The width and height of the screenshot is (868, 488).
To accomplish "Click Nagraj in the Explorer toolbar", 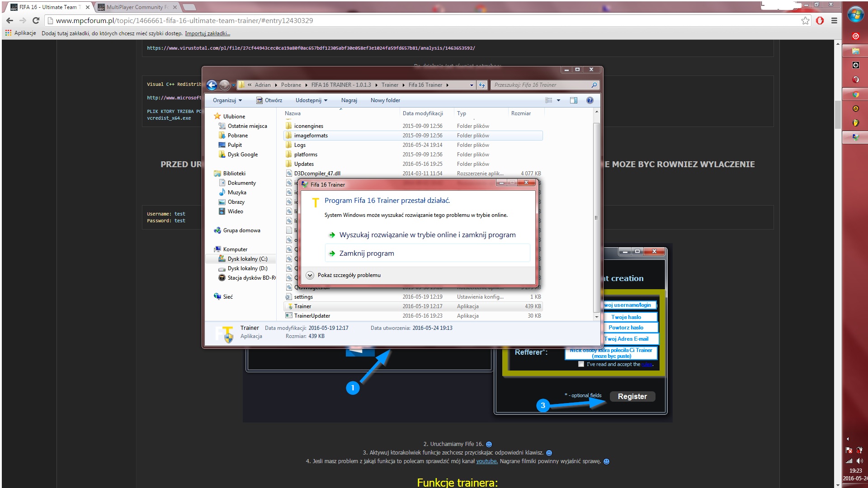I will [x=349, y=100].
